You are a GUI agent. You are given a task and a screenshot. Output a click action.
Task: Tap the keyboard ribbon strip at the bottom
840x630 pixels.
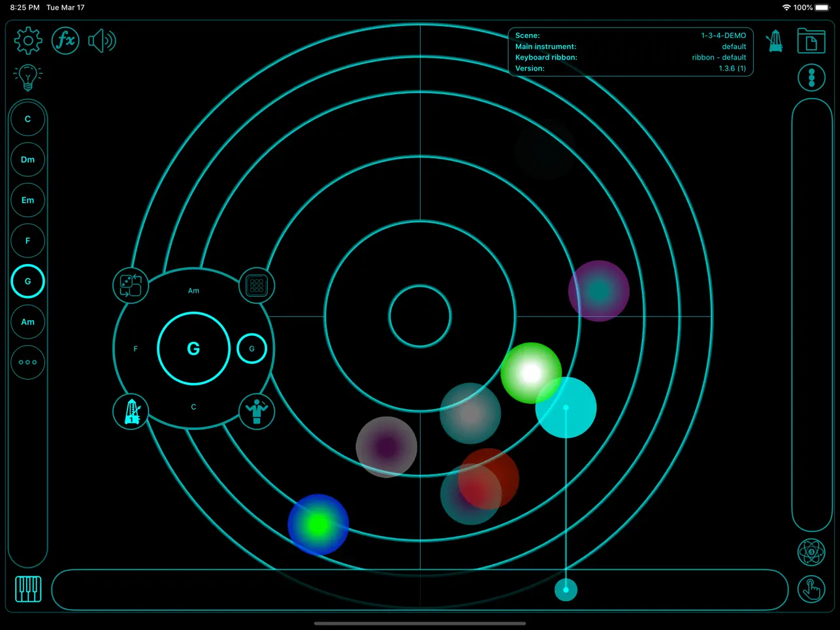pos(420,588)
